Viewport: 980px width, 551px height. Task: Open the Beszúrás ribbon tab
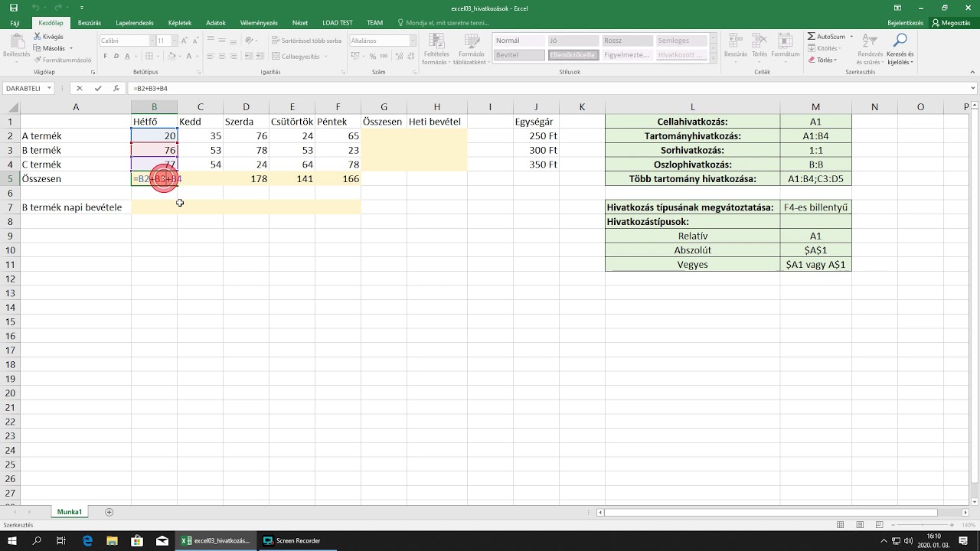coord(90,23)
